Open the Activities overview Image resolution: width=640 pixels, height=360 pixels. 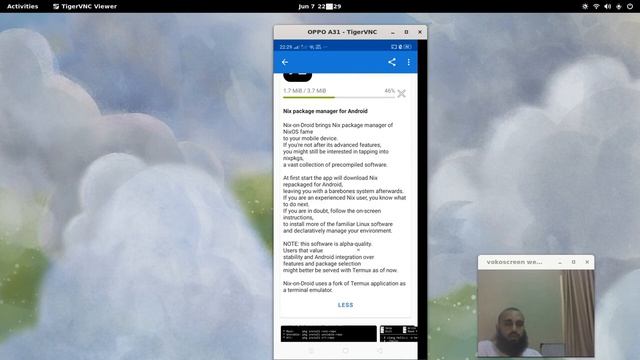pyautogui.click(x=22, y=6)
